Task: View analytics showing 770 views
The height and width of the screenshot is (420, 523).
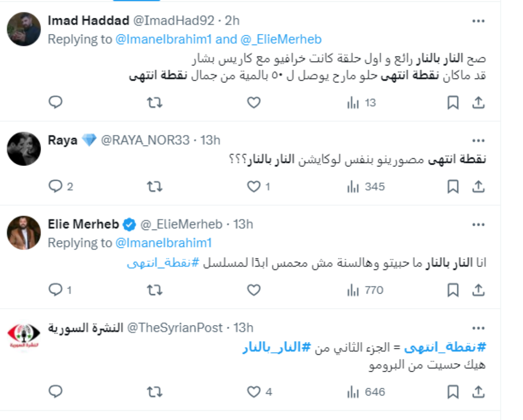Action: (x=365, y=290)
